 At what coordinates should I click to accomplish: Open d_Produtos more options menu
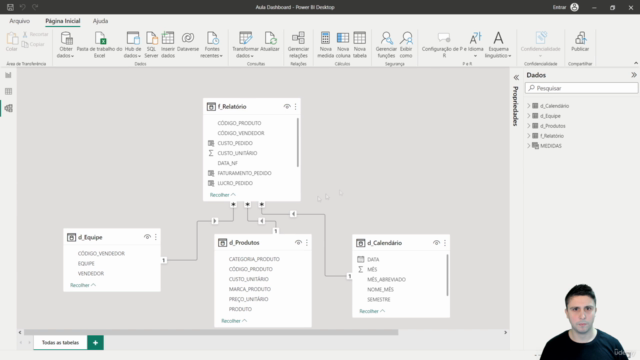[x=307, y=242]
